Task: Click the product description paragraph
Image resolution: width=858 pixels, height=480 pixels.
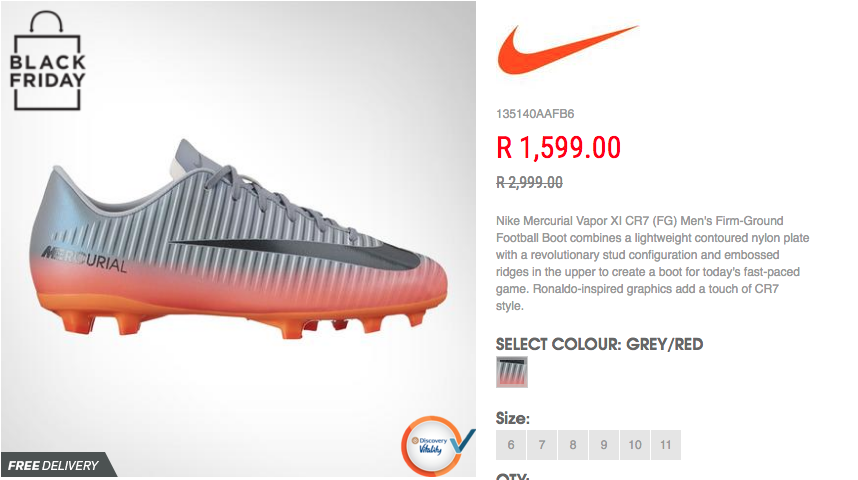Action: (x=652, y=263)
